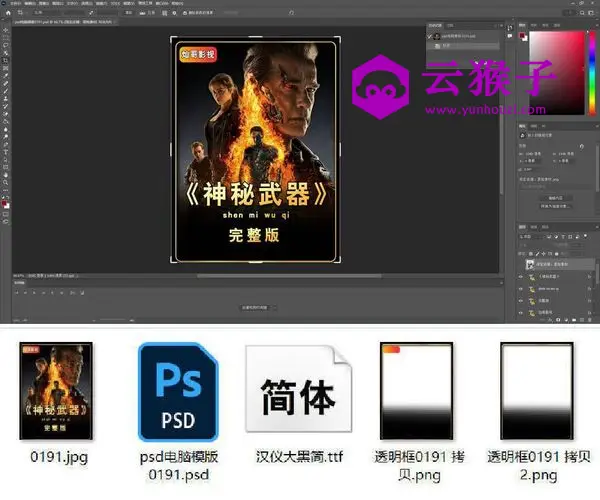Hide the shen mi wu qi layer
600x500 pixels.
tap(520, 289)
